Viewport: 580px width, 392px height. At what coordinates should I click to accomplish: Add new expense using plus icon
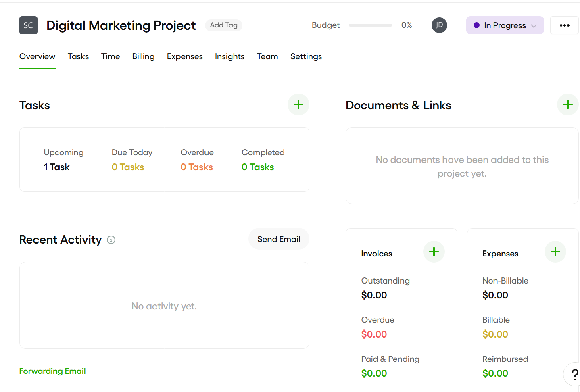point(555,252)
